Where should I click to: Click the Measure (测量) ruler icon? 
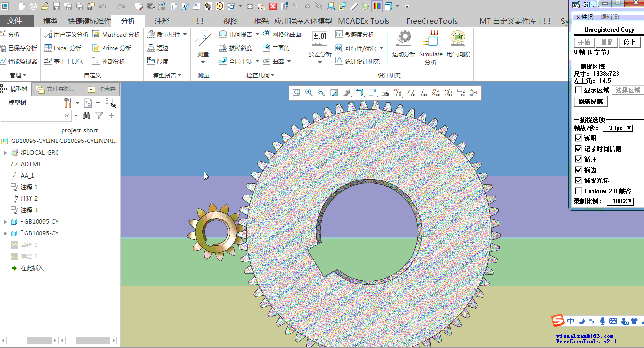click(x=203, y=39)
